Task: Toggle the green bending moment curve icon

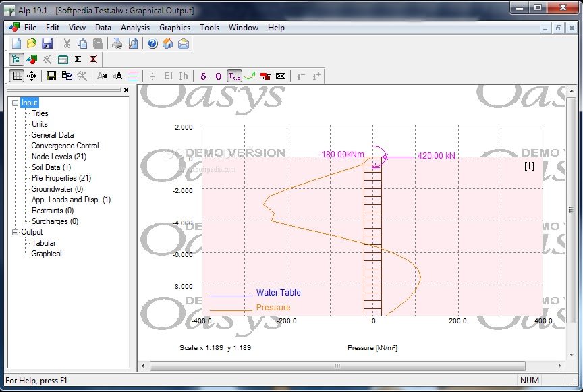Action: point(250,76)
